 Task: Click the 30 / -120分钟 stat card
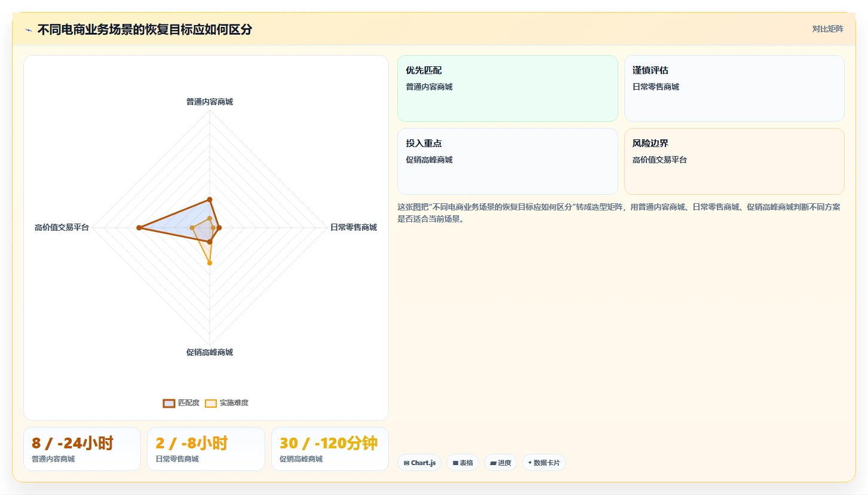(330, 449)
